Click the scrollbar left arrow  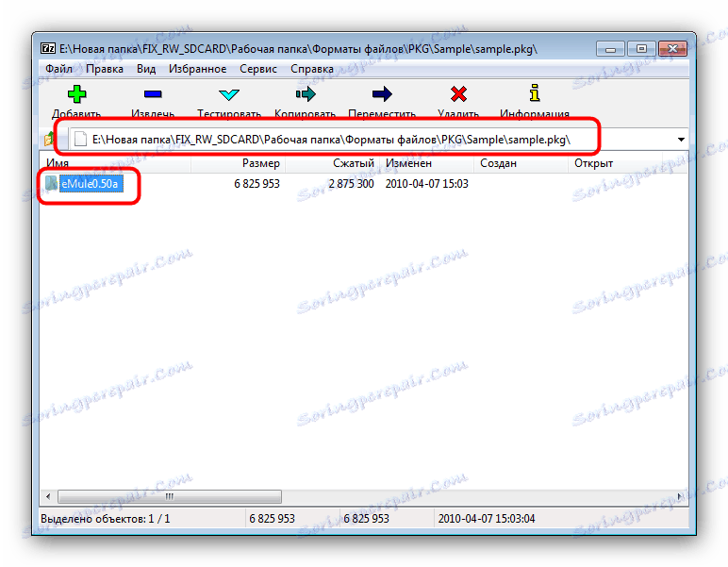click(x=48, y=496)
